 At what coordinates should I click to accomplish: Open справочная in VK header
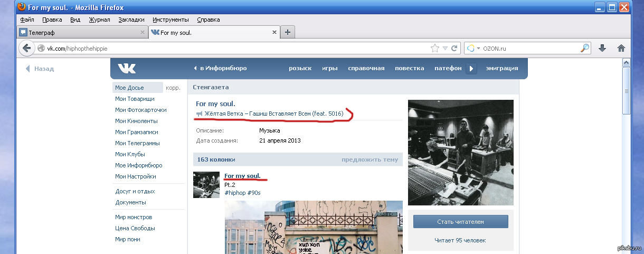[x=366, y=68]
